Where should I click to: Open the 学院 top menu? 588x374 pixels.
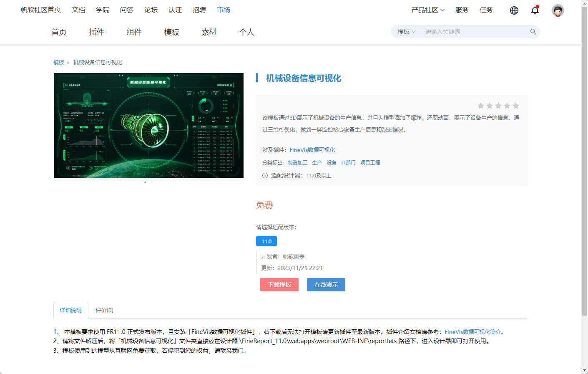(103, 10)
